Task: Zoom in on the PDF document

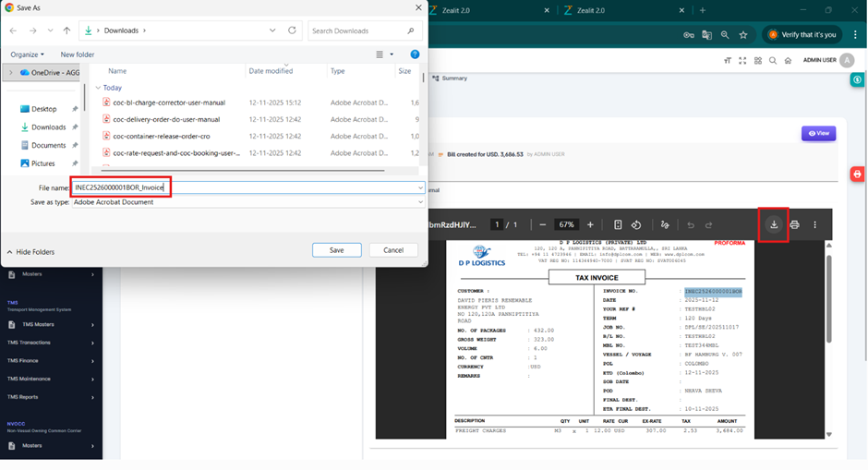Action: (591, 224)
